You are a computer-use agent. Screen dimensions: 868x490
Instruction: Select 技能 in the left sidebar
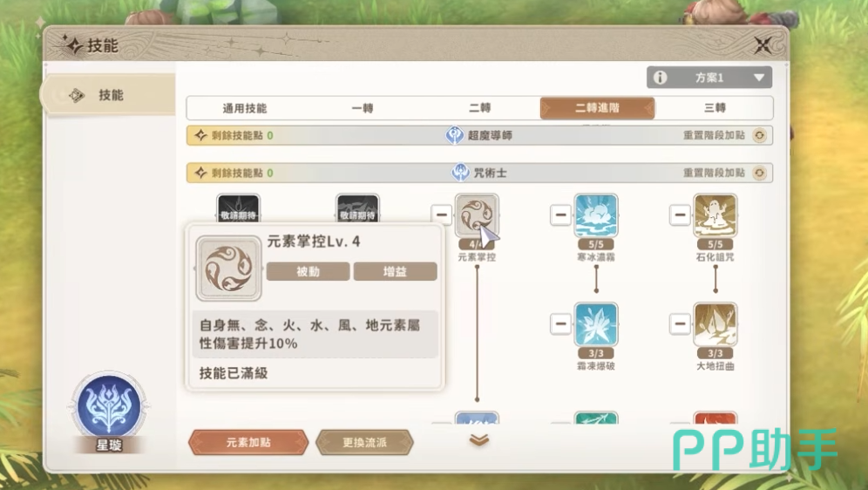coord(109,95)
